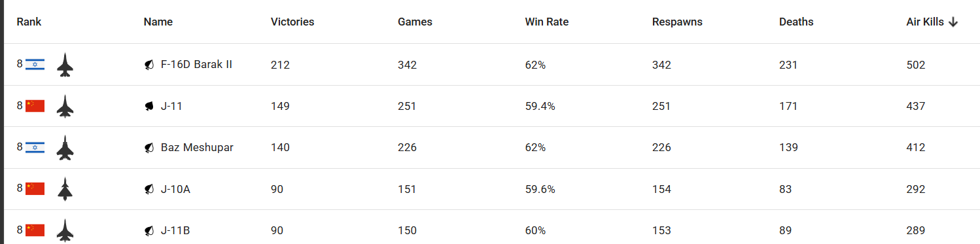Open the F-16D Barak II vehicle link
The height and width of the screenshot is (244, 980).
pos(196,65)
